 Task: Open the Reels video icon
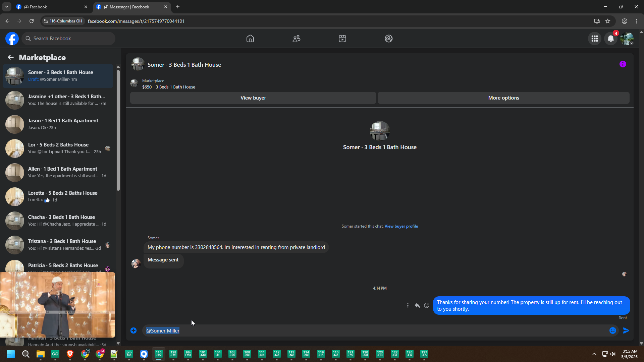tap(342, 39)
